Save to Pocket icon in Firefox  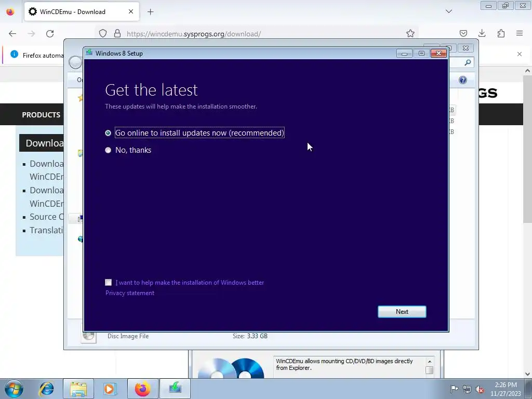[463, 33]
